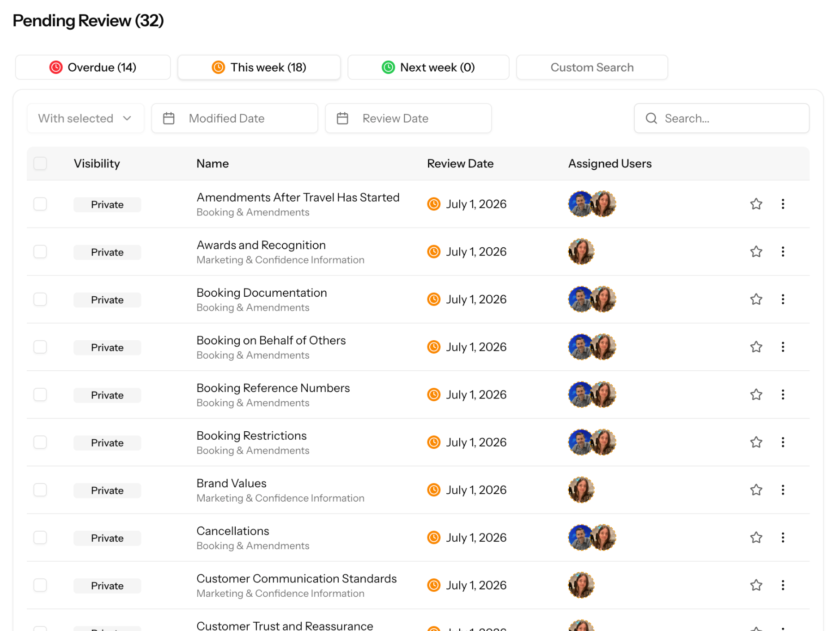
Task: Star the Booking Restrictions row
Action: tap(756, 442)
